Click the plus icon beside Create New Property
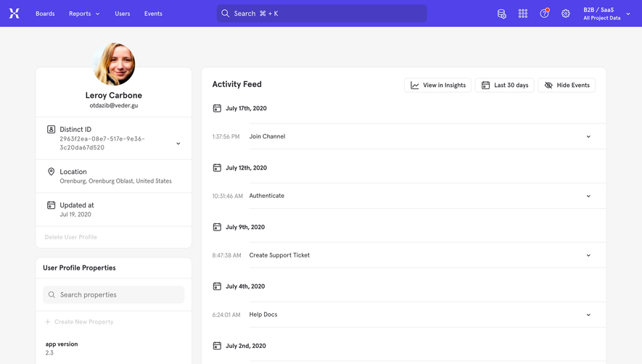 point(47,322)
